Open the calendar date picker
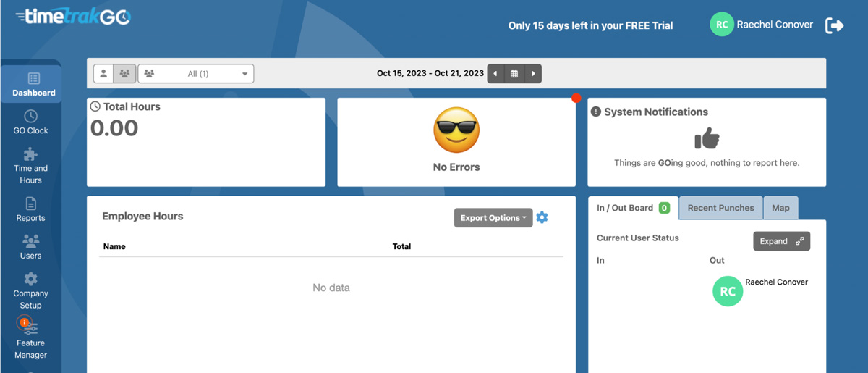868x373 pixels. tap(514, 74)
